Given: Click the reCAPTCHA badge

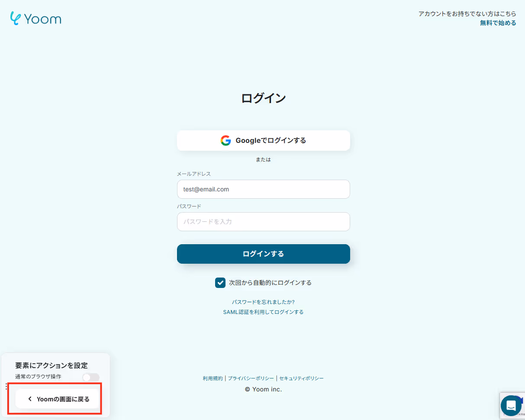Looking at the screenshot, I should click(x=512, y=405).
